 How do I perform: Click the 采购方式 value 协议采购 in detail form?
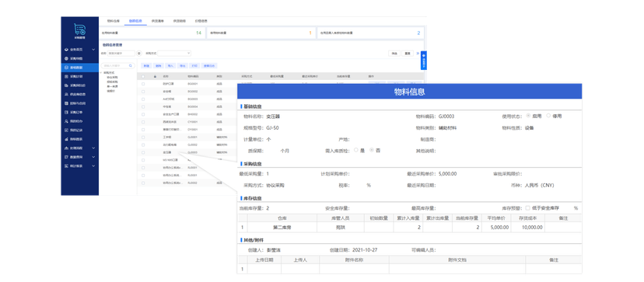coord(275,186)
